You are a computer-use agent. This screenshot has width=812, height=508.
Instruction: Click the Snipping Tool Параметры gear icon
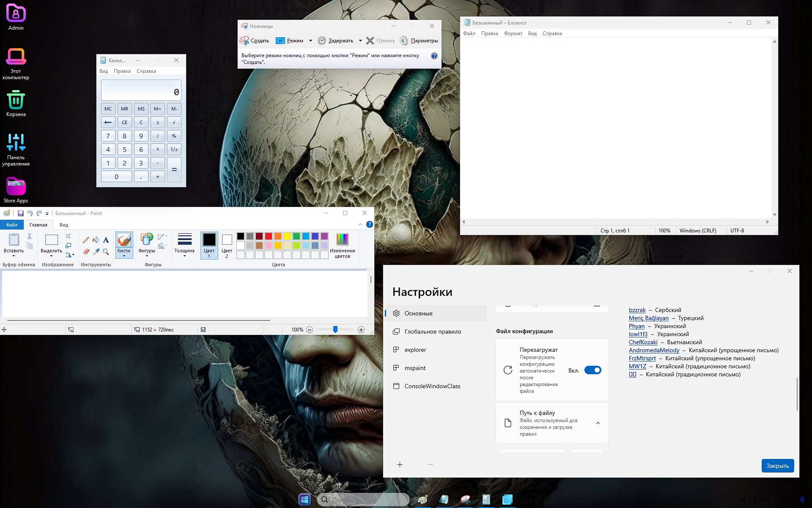click(404, 41)
